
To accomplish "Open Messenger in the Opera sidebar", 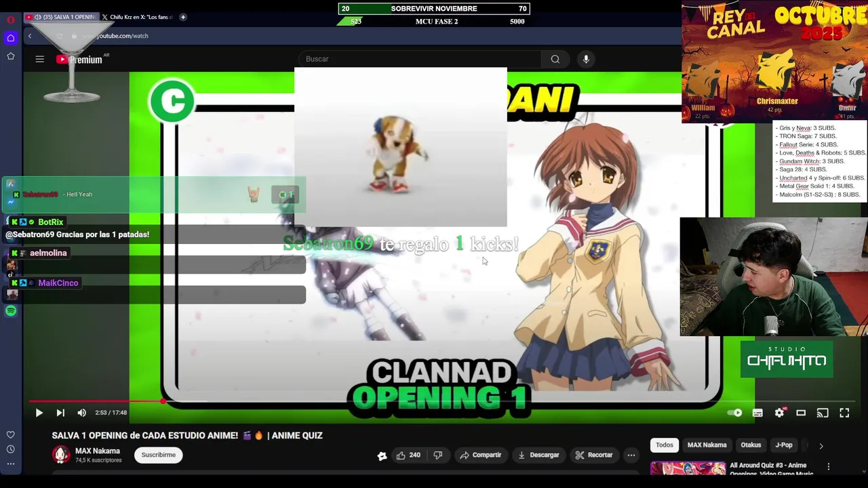I will (x=11, y=202).
